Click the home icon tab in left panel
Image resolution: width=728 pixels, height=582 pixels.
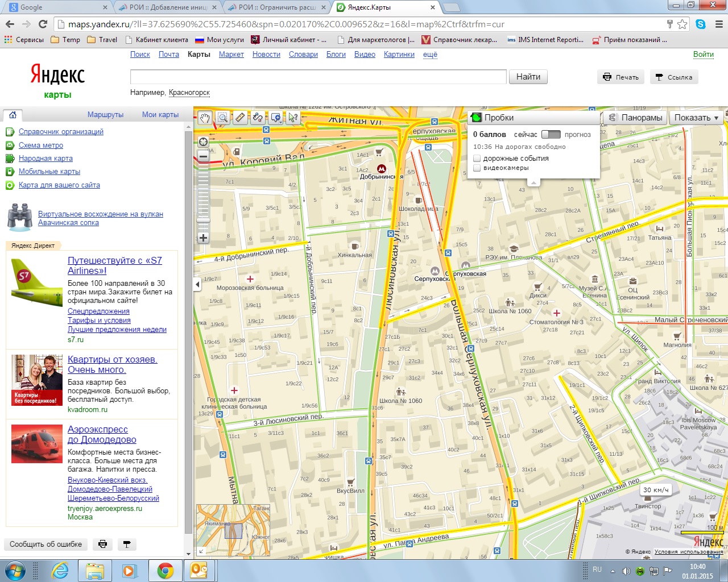(13, 115)
